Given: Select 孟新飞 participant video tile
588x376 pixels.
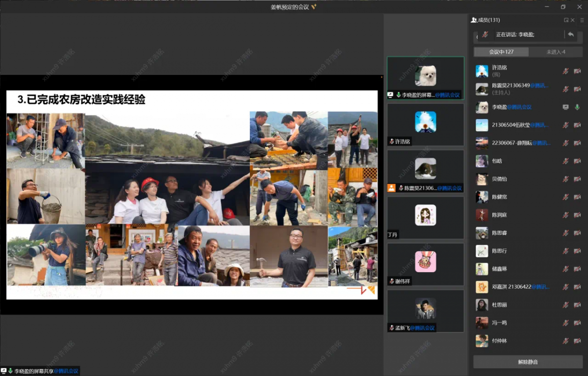Looking at the screenshot, I should click(425, 311).
